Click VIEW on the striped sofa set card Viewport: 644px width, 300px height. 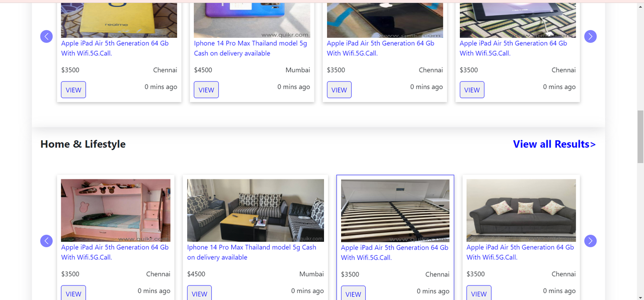(x=199, y=293)
